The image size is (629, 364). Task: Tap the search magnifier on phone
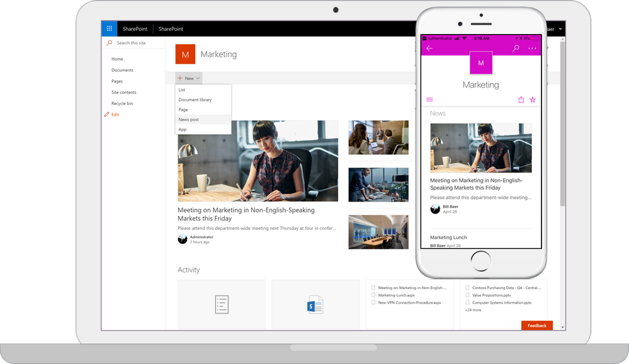(516, 48)
